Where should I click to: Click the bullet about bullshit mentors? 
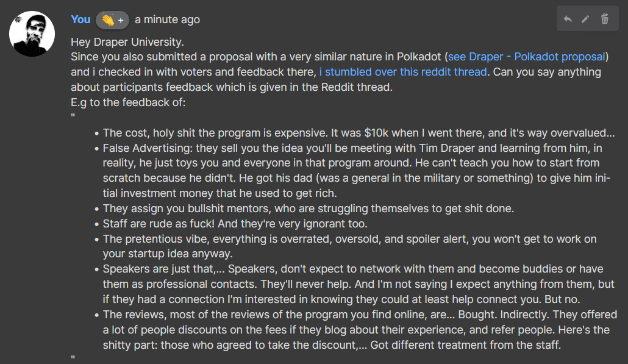(x=308, y=209)
